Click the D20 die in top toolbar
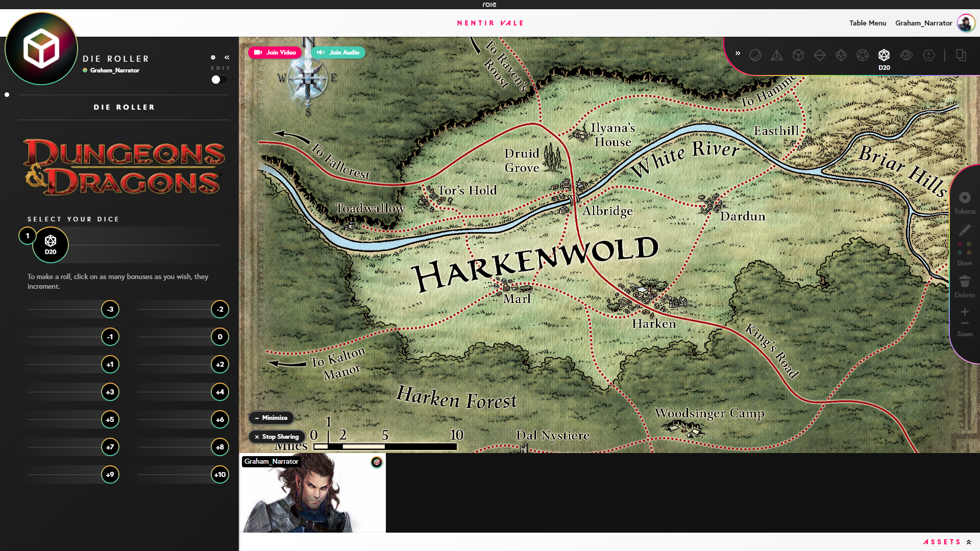 [x=884, y=55]
